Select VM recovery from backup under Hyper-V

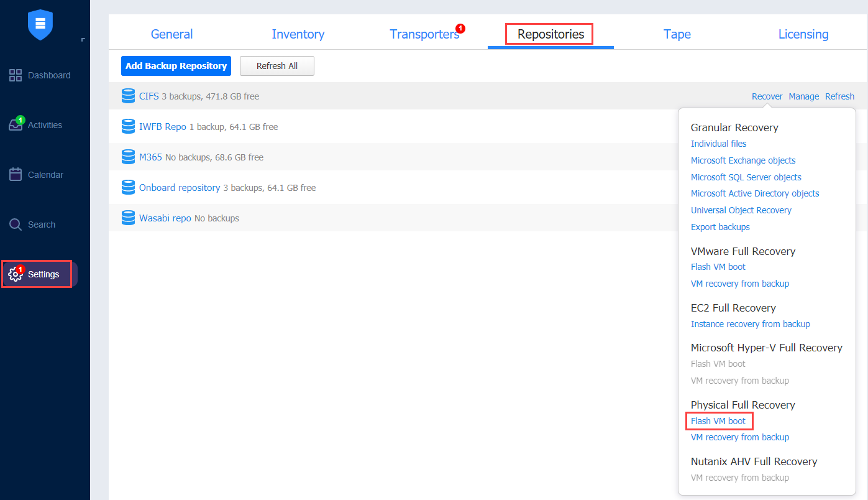pos(740,381)
